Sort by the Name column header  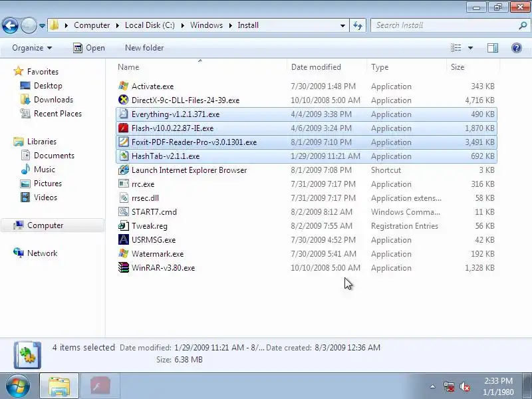(x=201, y=67)
